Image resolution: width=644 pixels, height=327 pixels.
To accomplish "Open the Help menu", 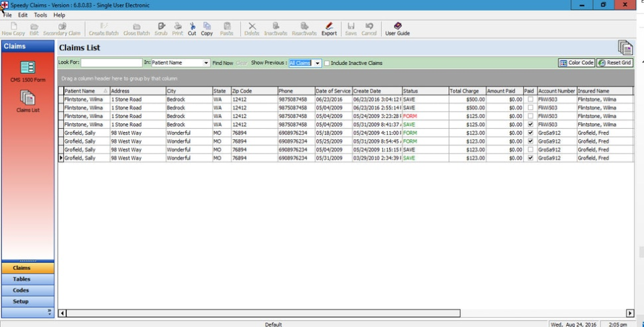I will click(x=59, y=15).
